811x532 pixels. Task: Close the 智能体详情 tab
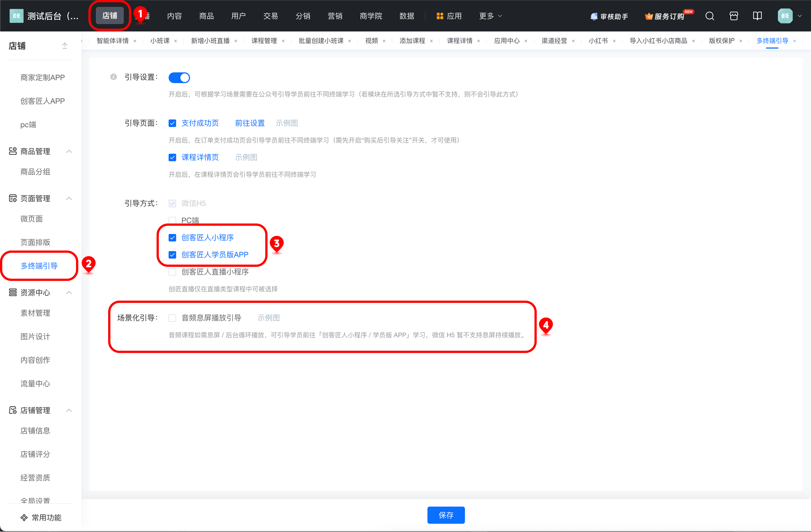pyautogui.click(x=135, y=41)
